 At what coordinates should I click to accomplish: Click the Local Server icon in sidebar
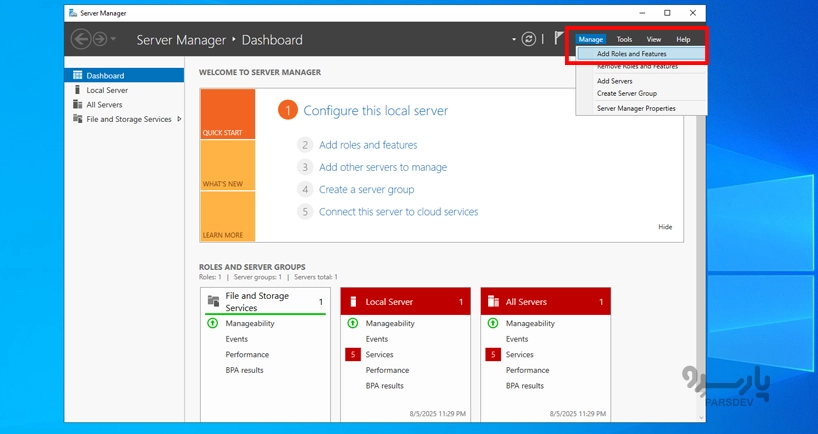click(78, 90)
